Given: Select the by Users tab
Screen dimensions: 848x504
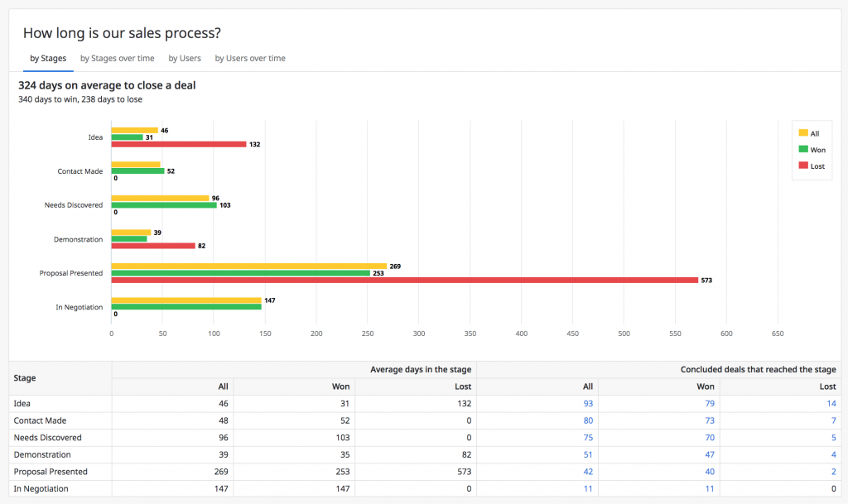Looking at the screenshot, I should pos(185,58).
